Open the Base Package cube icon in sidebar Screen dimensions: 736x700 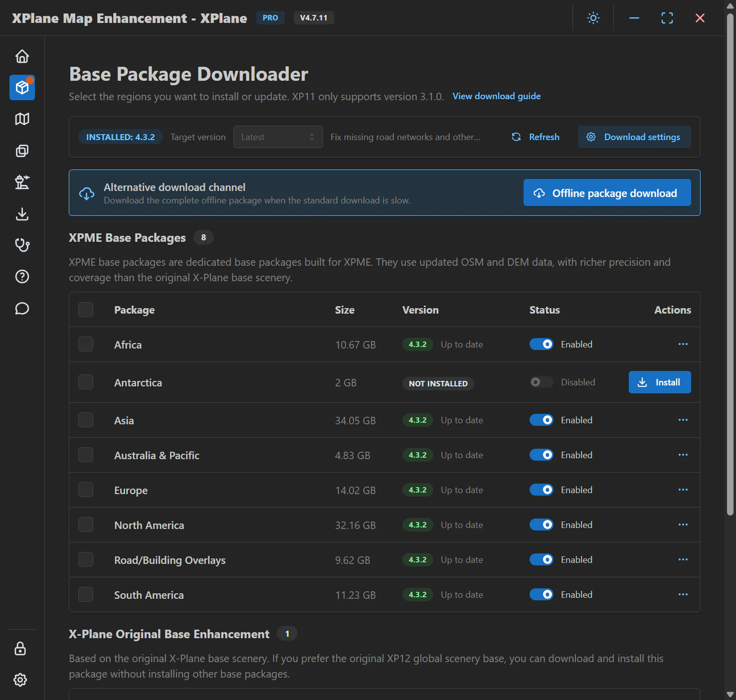coord(22,88)
